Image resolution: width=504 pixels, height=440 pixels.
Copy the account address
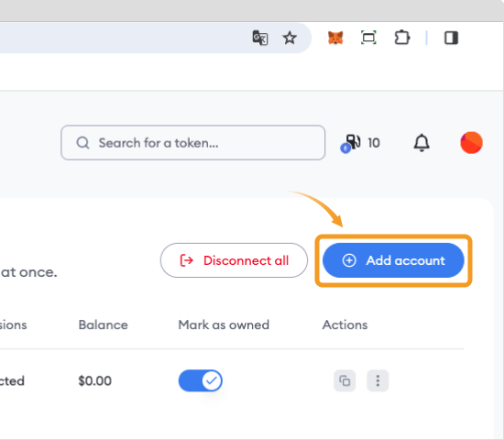point(345,380)
